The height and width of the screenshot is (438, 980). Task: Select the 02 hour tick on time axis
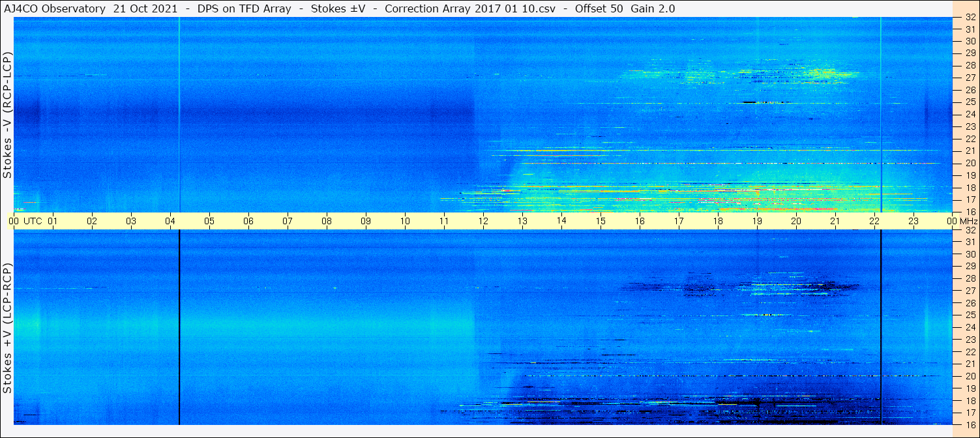coord(92,222)
